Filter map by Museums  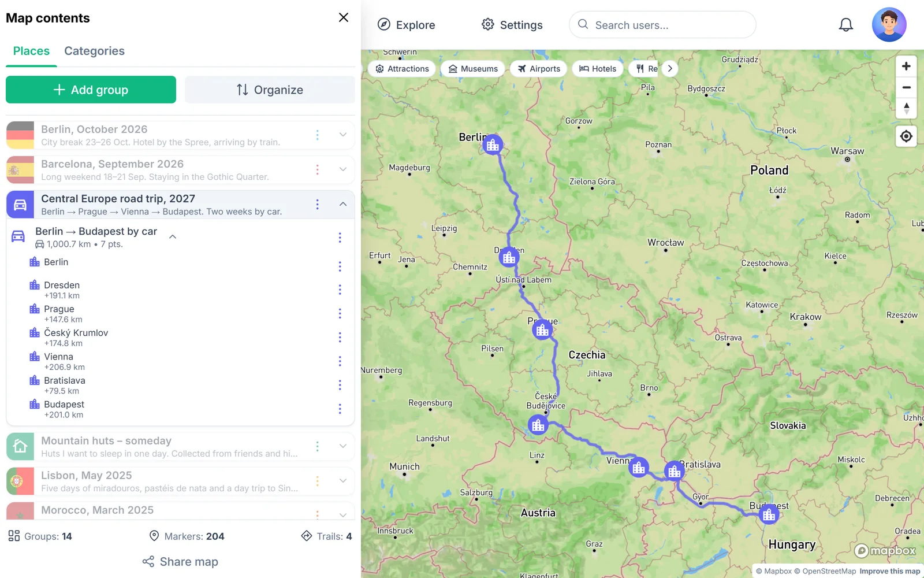coord(473,68)
